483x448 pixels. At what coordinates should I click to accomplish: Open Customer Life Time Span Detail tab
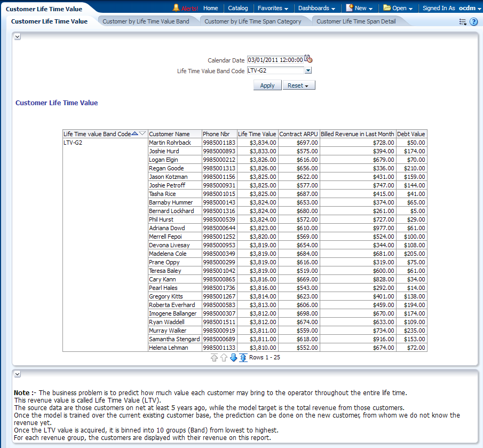(356, 21)
